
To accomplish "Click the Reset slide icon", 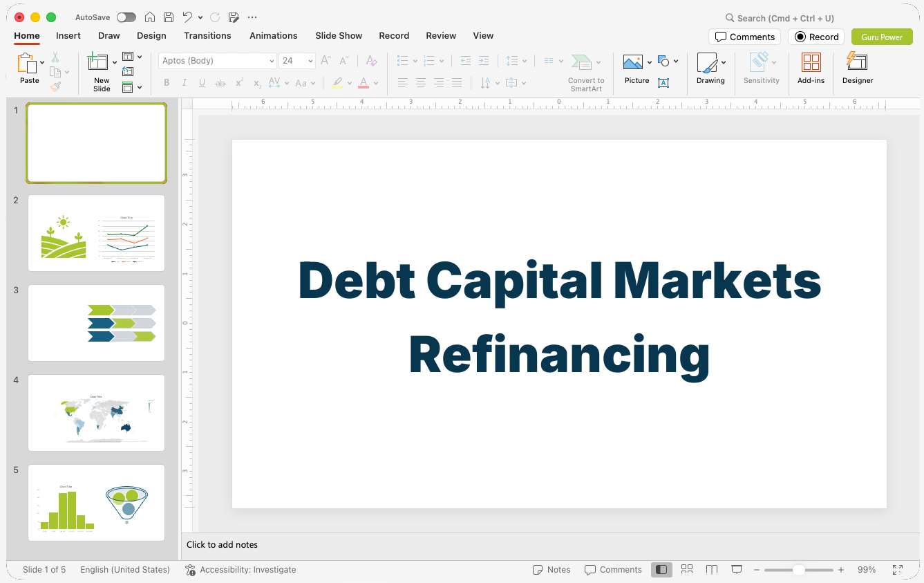I will point(128,71).
